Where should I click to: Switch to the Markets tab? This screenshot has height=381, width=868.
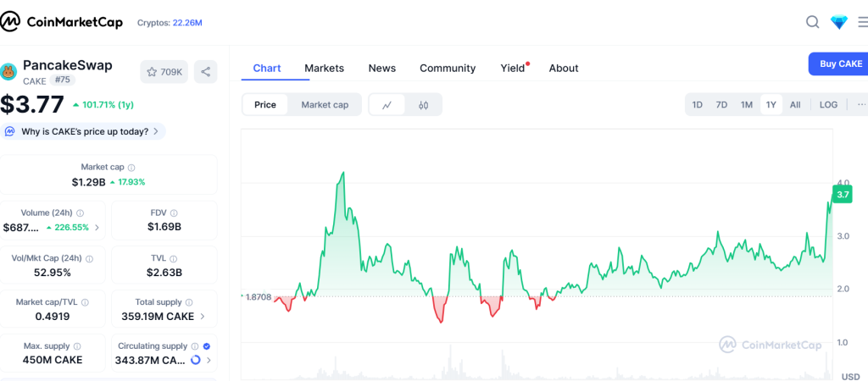[324, 68]
